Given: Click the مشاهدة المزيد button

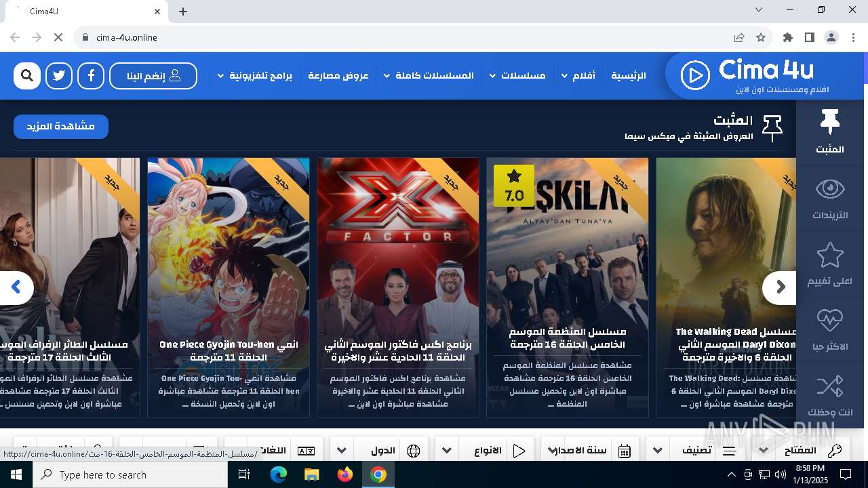Looking at the screenshot, I should [61, 127].
